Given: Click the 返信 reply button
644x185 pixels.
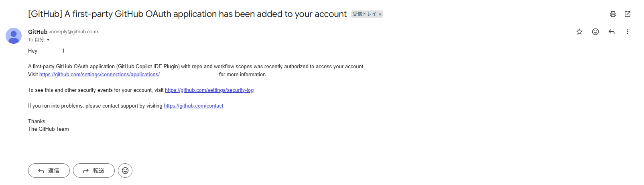Looking at the screenshot, I should tap(49, 171).
